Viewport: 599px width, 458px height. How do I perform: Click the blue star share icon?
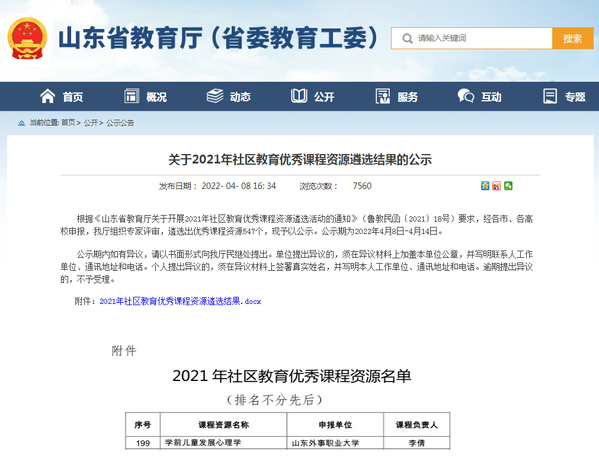coord(485,186)
